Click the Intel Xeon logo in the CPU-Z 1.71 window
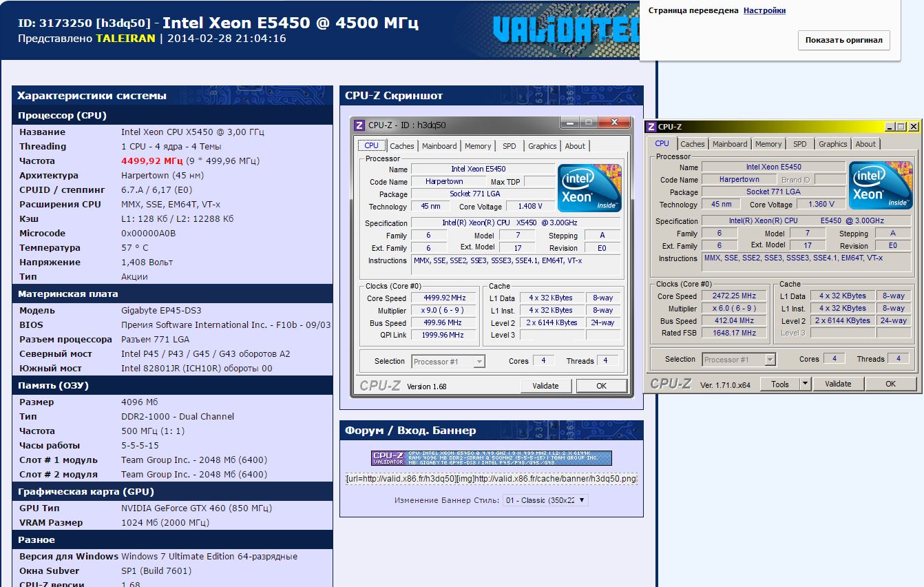The image size is (924, 587). coord(880,185)
